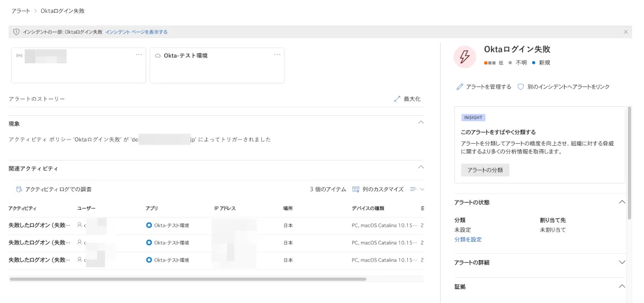The height and width of the screenshot is (303, 644).
Task: Open the first entity card ellipsis menu
Action: coord(139,55)
